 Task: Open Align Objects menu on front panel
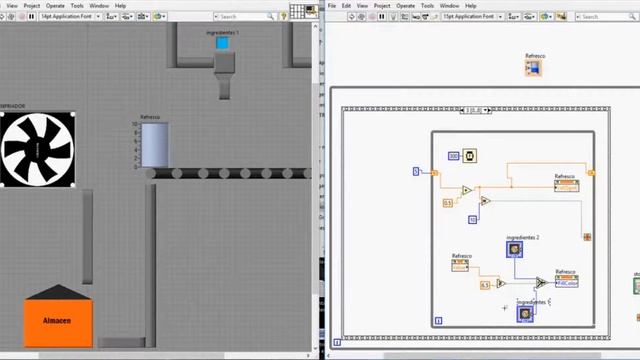tap(112, 17)
